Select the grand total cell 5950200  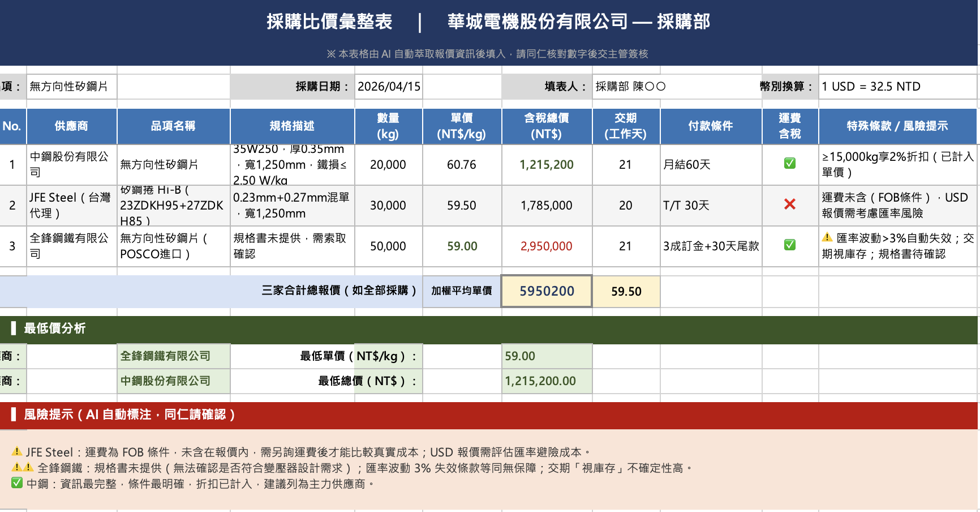click(547, 291)
